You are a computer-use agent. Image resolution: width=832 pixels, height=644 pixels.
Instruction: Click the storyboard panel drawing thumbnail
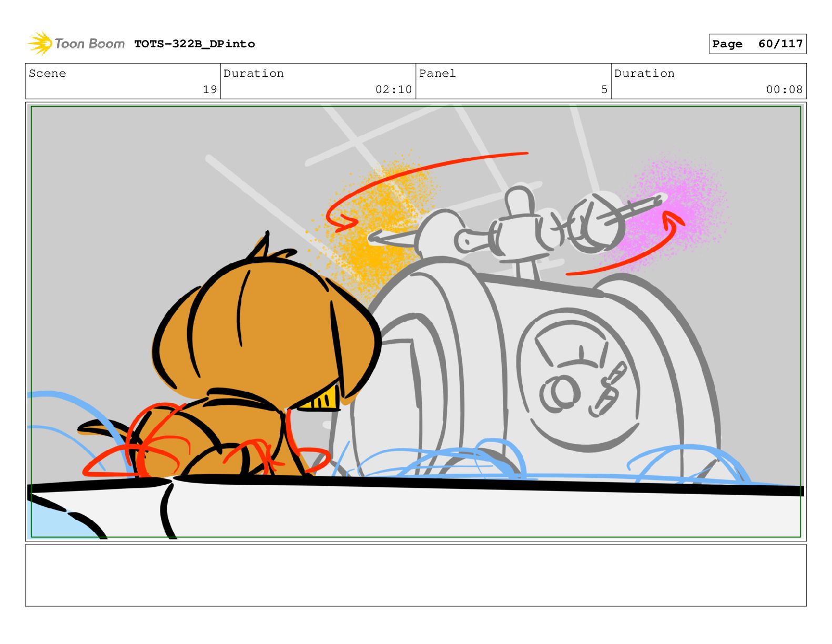pos(415,322)
